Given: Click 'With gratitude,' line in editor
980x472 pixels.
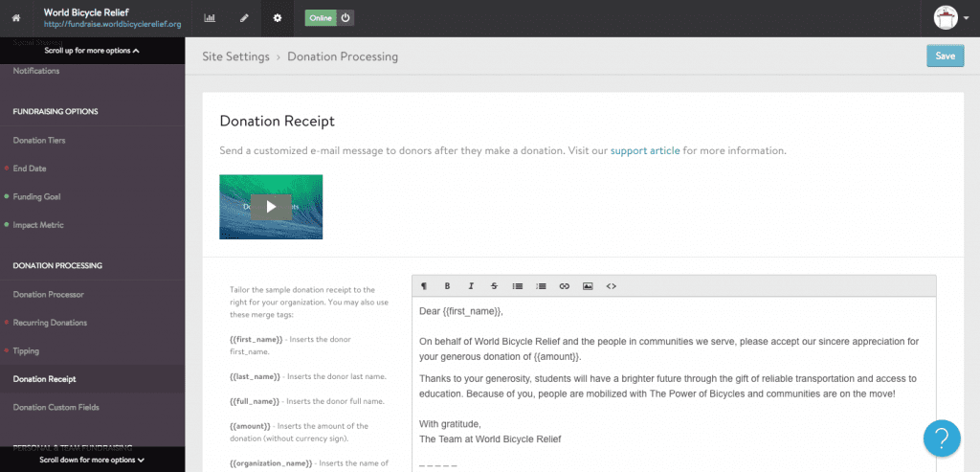Looking at the screenshot, I should [450, 424].
